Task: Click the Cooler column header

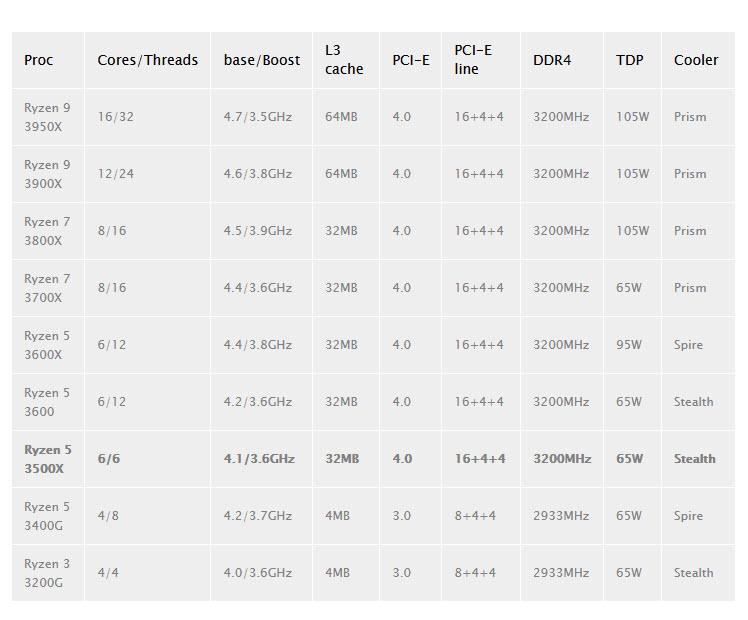Action: pyautogui.click(x=696, y=60)
